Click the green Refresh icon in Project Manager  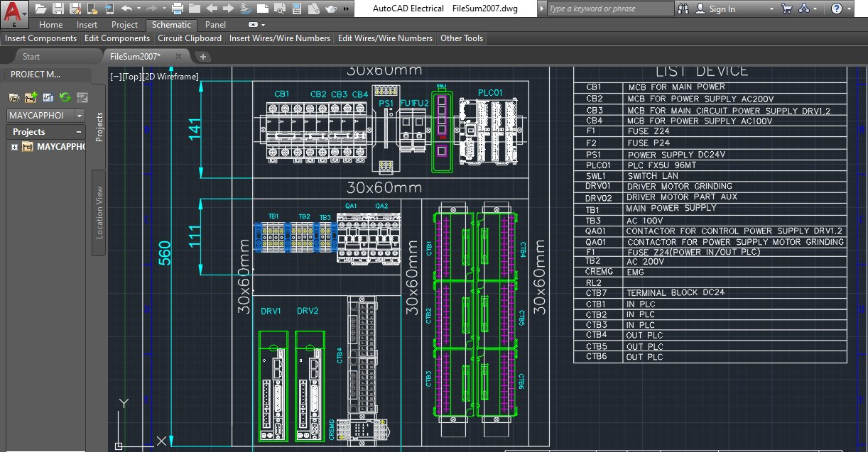click(65, 97)
